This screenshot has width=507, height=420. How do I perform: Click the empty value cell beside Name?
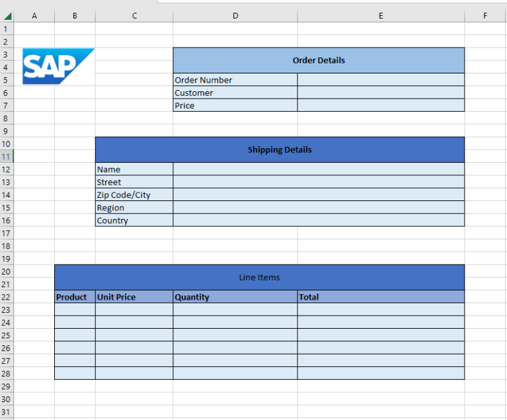coord(318,169)
